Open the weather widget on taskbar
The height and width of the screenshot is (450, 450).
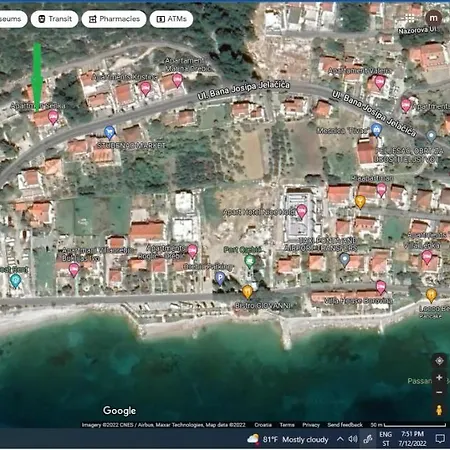tap(288, 439)
